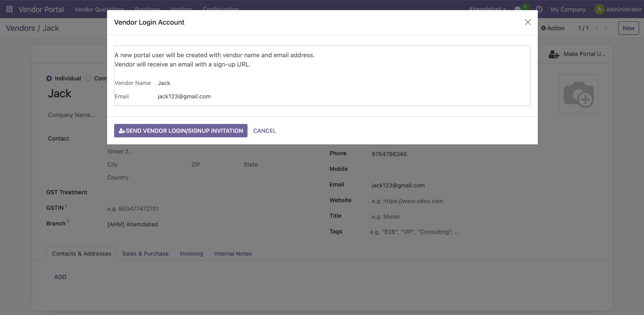Screen dimensions: 644x315
Task: Open the activities clock icon
Action: point(539,9)
